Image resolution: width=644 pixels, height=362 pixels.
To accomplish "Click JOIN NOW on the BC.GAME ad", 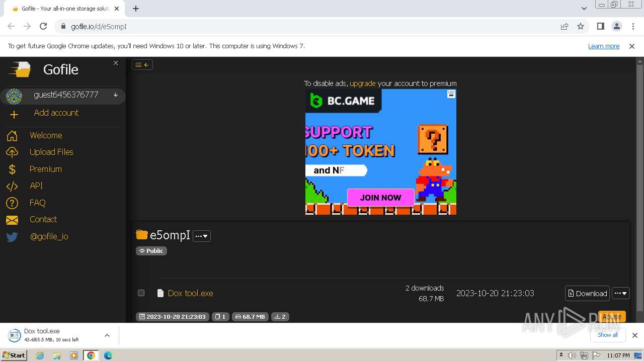I will (380, 198).
